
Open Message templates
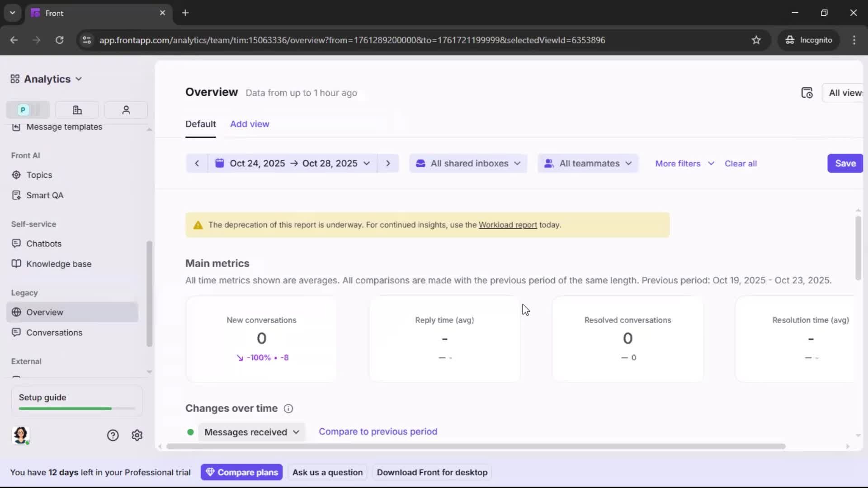63,128
